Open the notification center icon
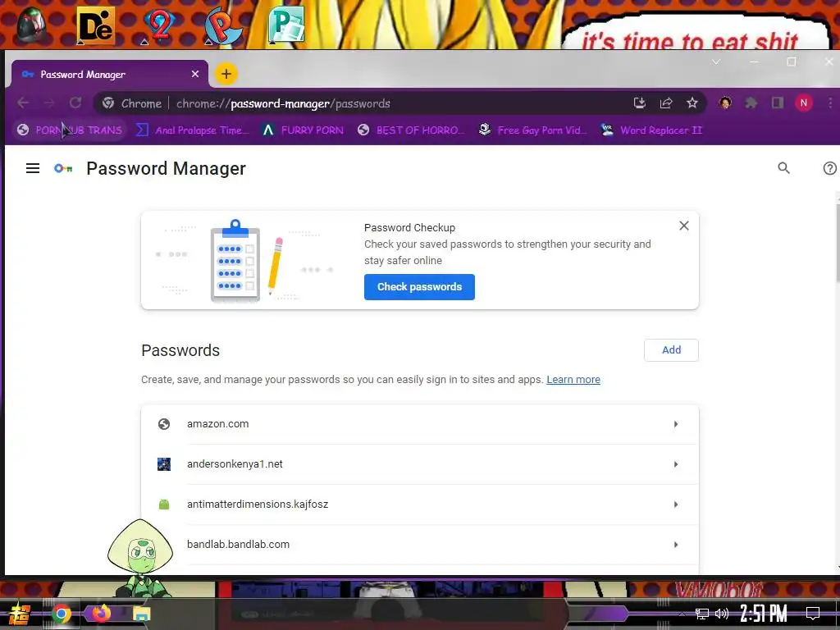The image size is (840, 630). tap(813, 614)
